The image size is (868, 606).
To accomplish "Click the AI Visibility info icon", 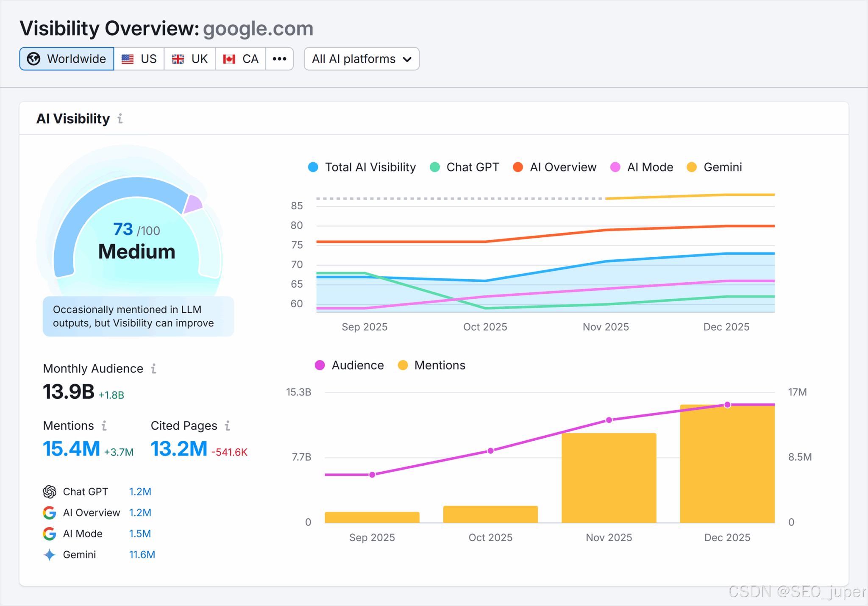I will [x=120, y=119].
